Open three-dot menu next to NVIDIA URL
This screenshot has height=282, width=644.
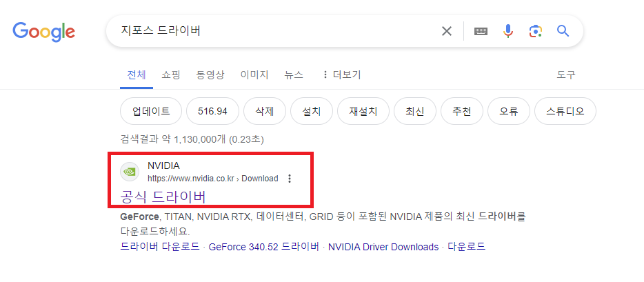point(290,179)
